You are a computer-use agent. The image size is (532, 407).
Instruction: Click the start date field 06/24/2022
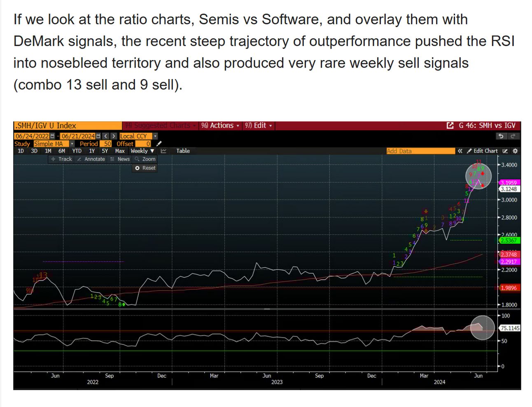click(32, 136)
